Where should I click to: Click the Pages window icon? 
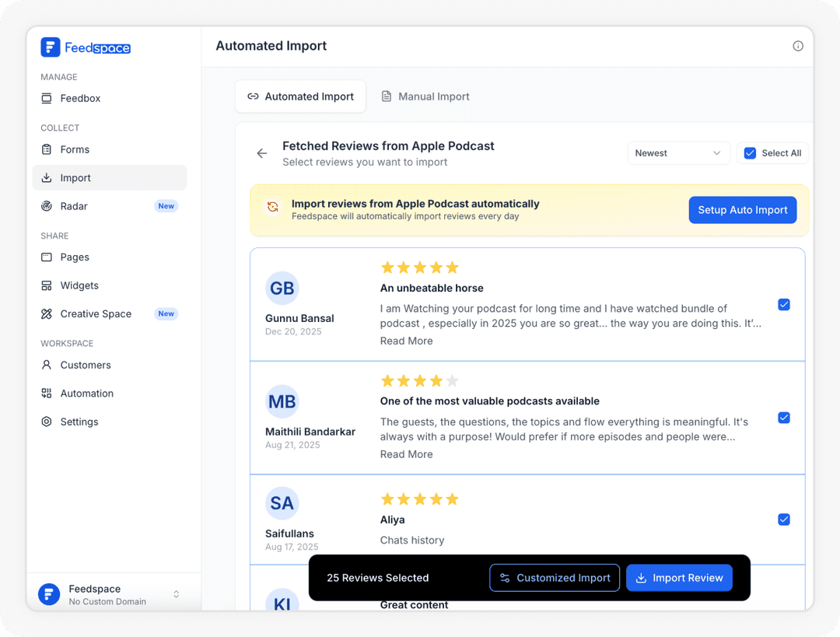point(47,257)
